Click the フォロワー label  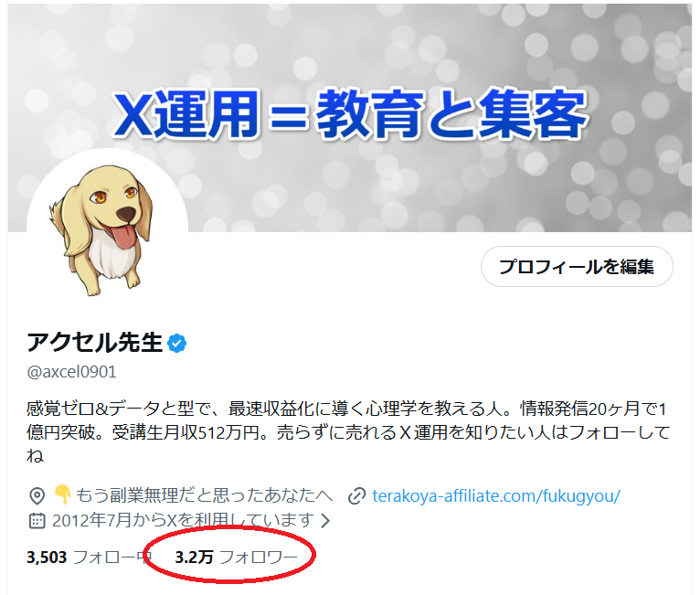(x=259, y=557)
